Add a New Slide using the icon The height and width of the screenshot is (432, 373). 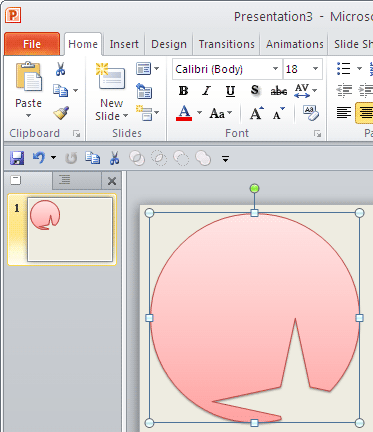point(110,76)
